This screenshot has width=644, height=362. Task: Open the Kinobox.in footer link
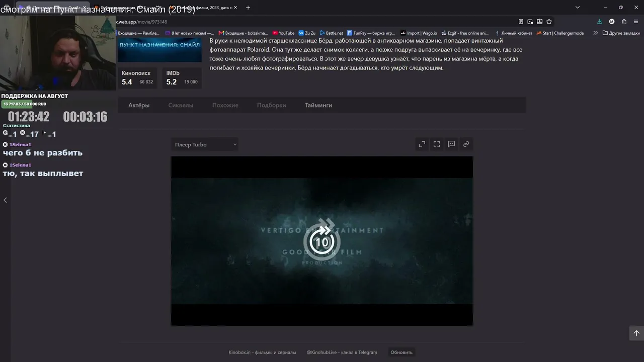262,352
